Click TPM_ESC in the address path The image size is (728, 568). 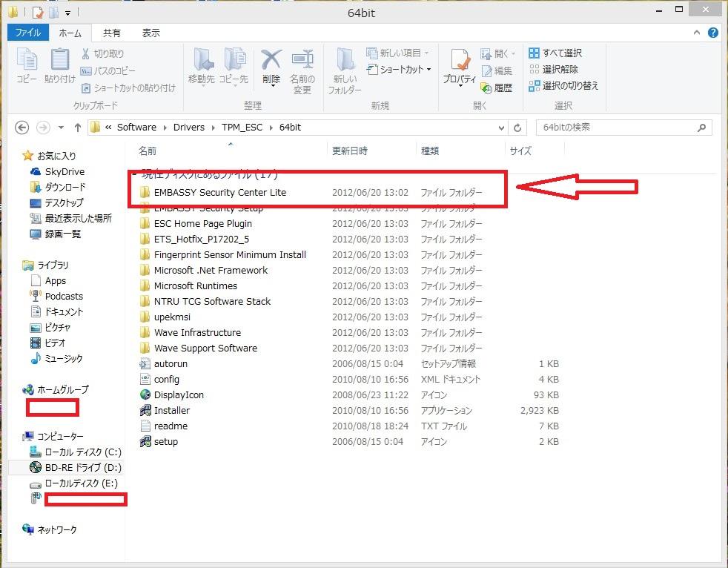[242, 128]
